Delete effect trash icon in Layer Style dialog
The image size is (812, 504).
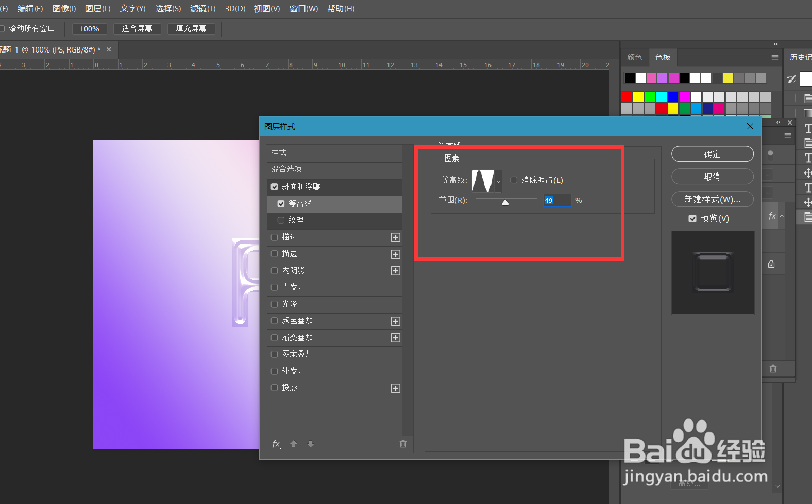[x=403, y=444]
